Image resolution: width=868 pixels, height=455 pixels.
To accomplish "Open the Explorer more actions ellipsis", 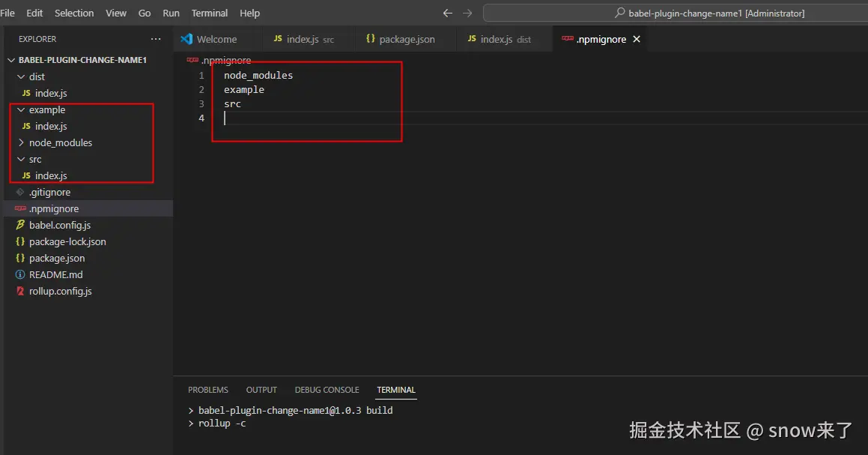I will pos(156,39).
